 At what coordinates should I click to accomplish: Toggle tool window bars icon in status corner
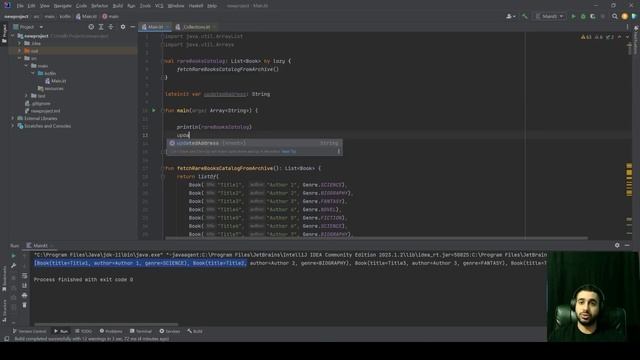coord(6,339)
